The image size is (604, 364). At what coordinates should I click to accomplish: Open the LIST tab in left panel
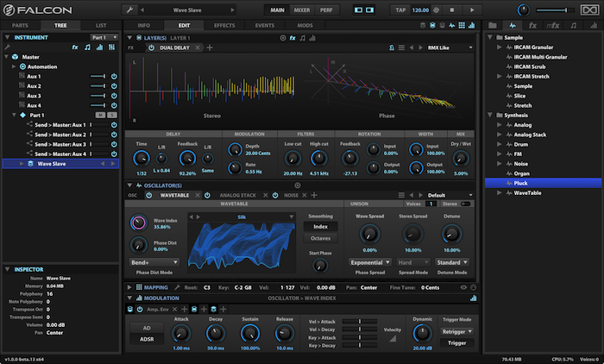click(x=101, y=25)
